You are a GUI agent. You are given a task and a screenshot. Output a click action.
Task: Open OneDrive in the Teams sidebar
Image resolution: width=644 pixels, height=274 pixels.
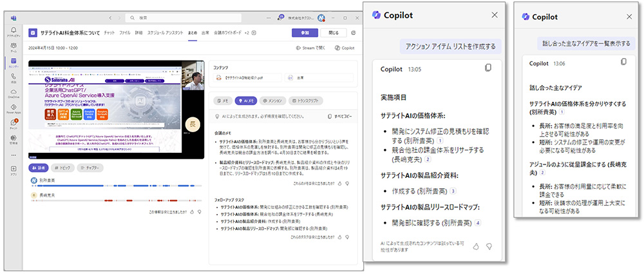pos(14,93)
